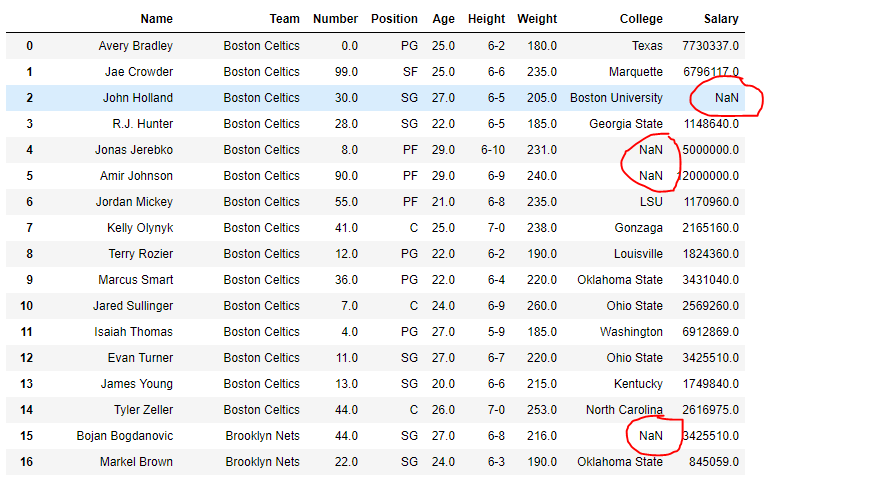Click the Height value 6-10
Viewport: 895px width, 479px height.
coord(493,150)
